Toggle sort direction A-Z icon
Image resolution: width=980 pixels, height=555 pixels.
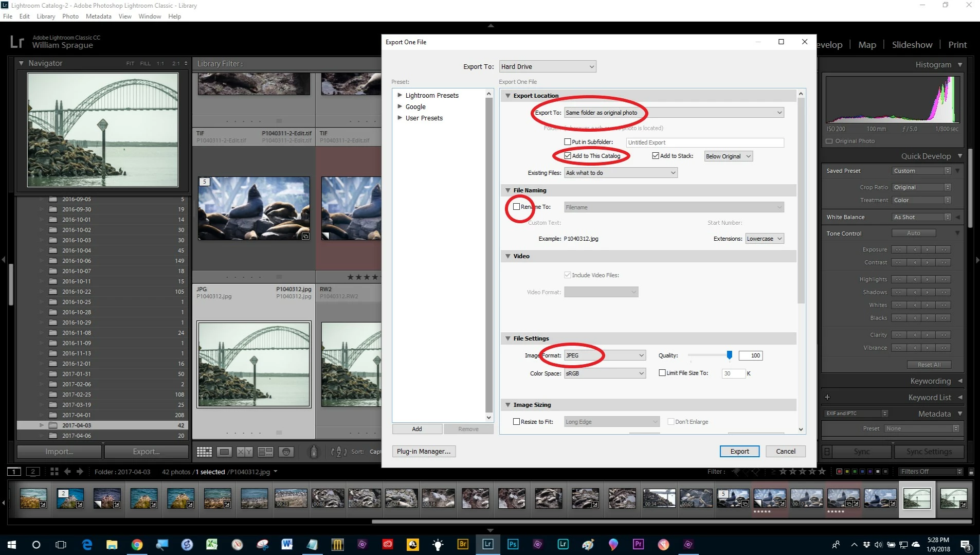[339, 452]
